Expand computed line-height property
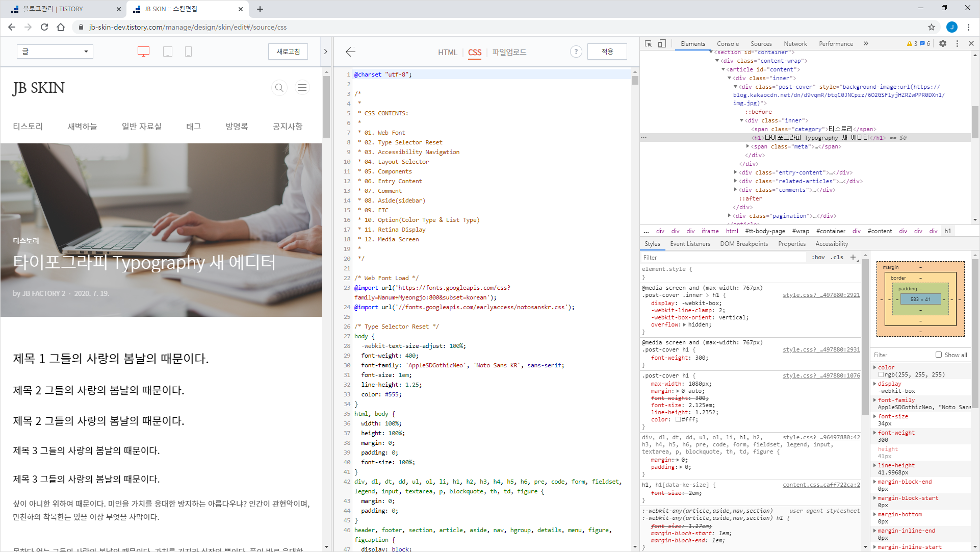This screenshot has width=980, height=552. click(875, 465)
